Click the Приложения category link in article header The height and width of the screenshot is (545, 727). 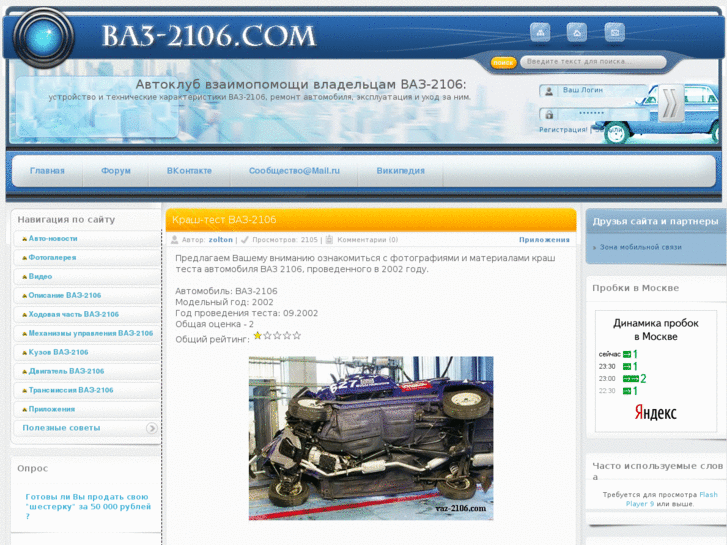544,240
